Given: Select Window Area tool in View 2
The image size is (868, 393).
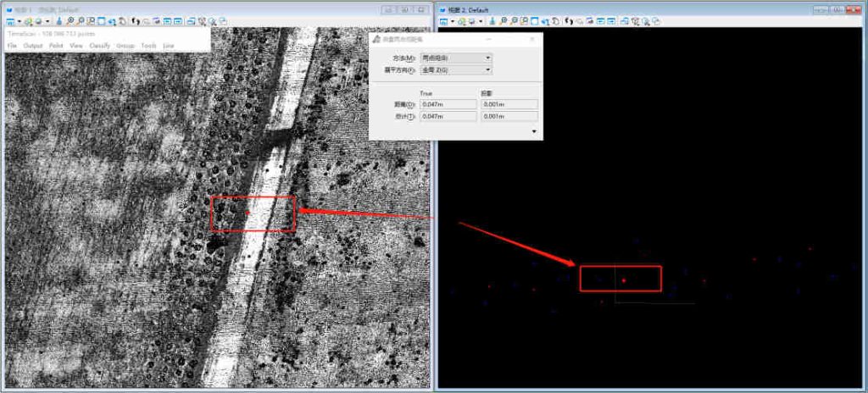Looking at the screenshot, I should click(x=524, y=21).
